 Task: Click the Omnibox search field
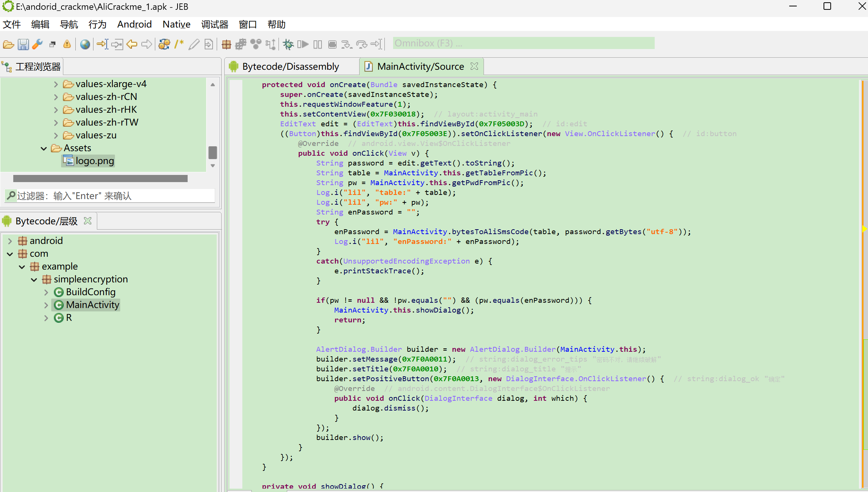(524, 43)
